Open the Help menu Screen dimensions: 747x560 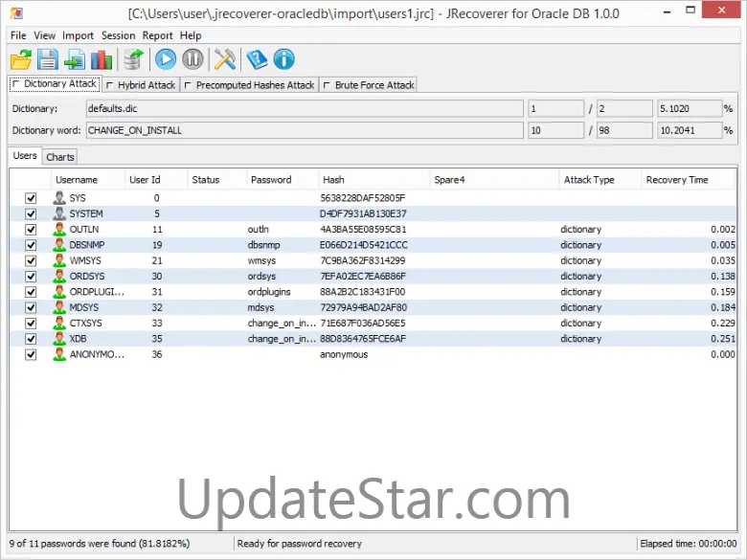[191, 35]
